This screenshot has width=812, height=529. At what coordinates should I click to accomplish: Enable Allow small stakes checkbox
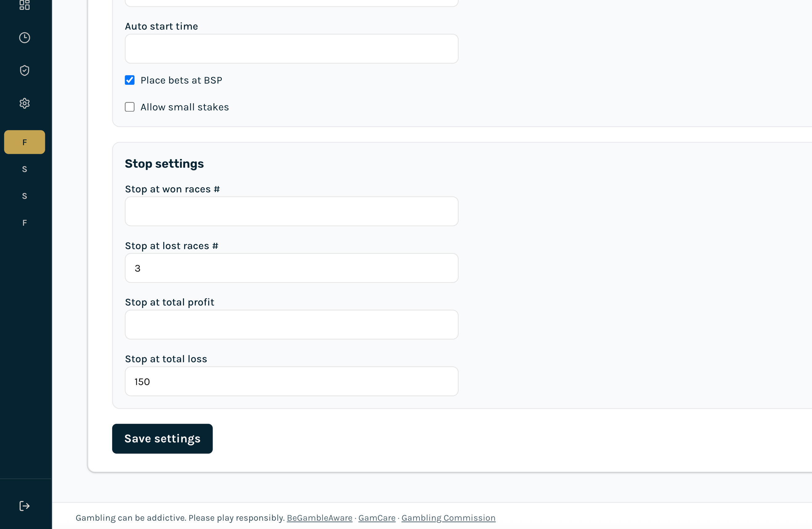coord(130,107)
